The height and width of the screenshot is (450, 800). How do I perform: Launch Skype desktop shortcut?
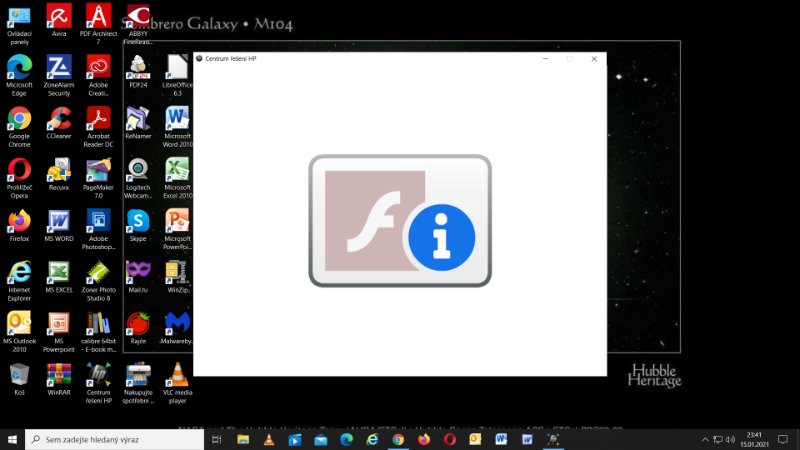click(138, 225)
